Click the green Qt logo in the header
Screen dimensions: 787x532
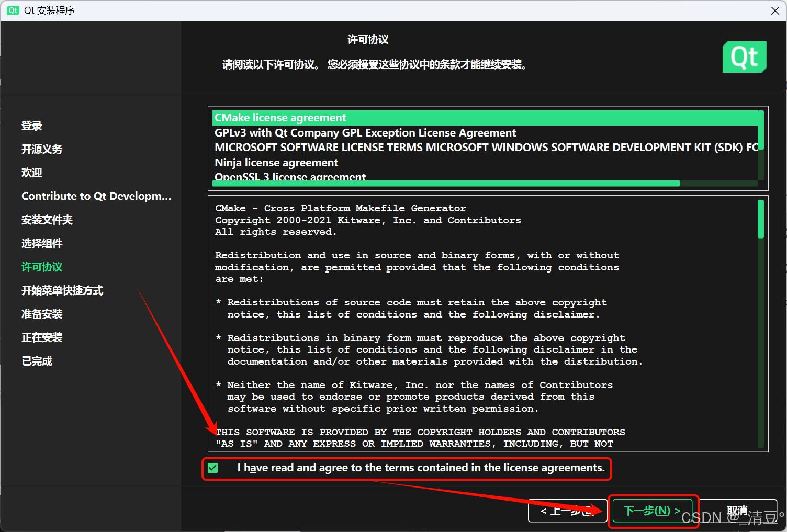tap(745, 57)
